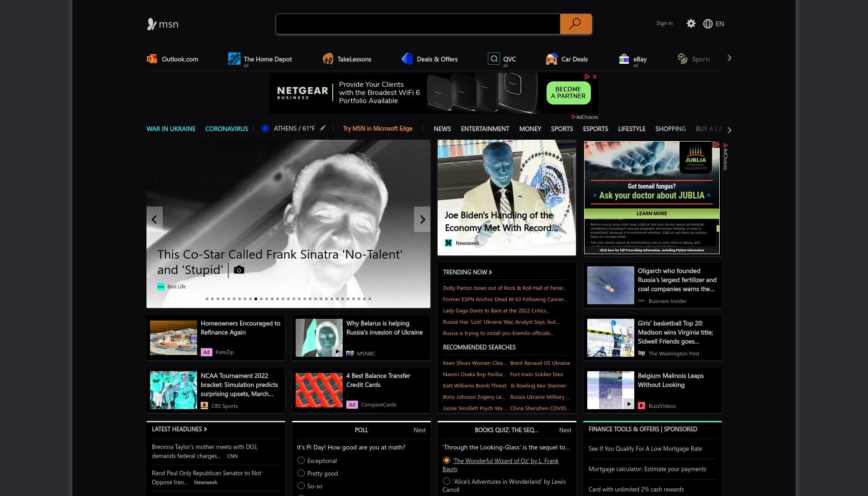Screen dimensions: 868x496
Task: Expand more shortcut links with right chevron
Action: coord(729,58)
